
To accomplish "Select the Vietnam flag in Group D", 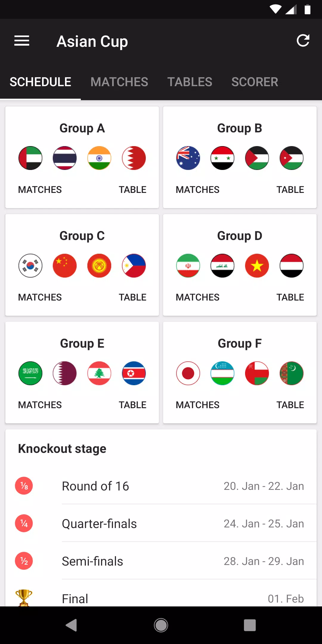I will (257, 266).
